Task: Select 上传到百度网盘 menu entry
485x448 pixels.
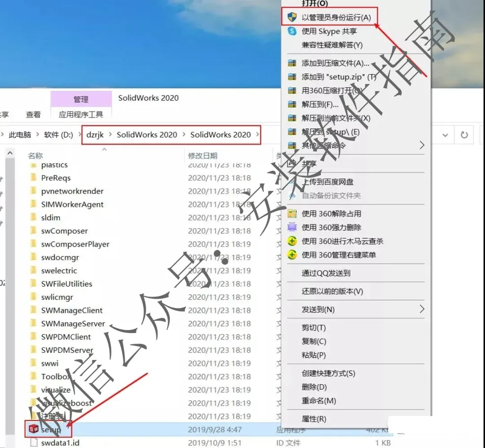Action: coord(327,182)
